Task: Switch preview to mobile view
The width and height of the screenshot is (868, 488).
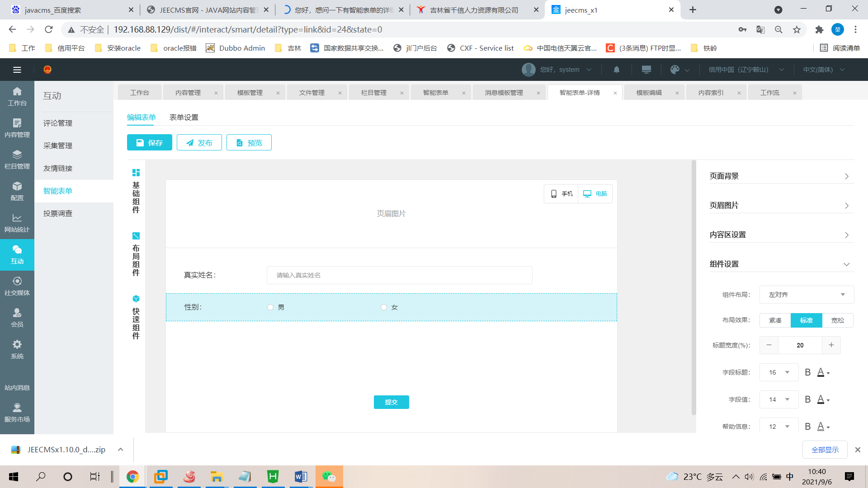Action: 561,194
